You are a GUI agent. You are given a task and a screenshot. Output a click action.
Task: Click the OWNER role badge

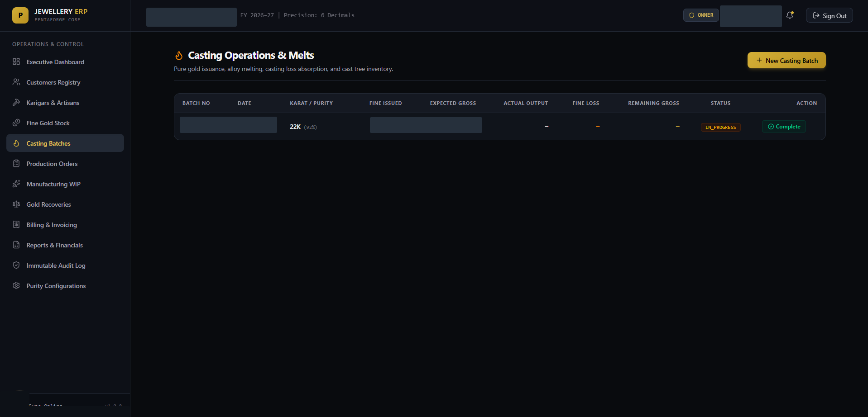(701, 15)
